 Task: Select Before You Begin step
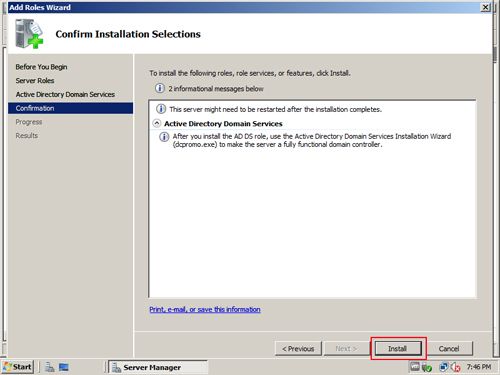[41, 67]
